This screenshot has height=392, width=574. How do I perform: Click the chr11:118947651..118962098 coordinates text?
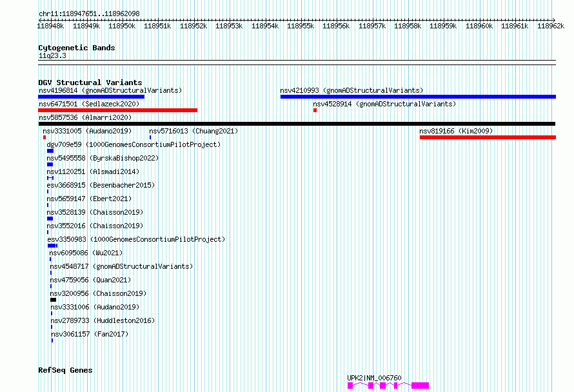coord(89,14)
